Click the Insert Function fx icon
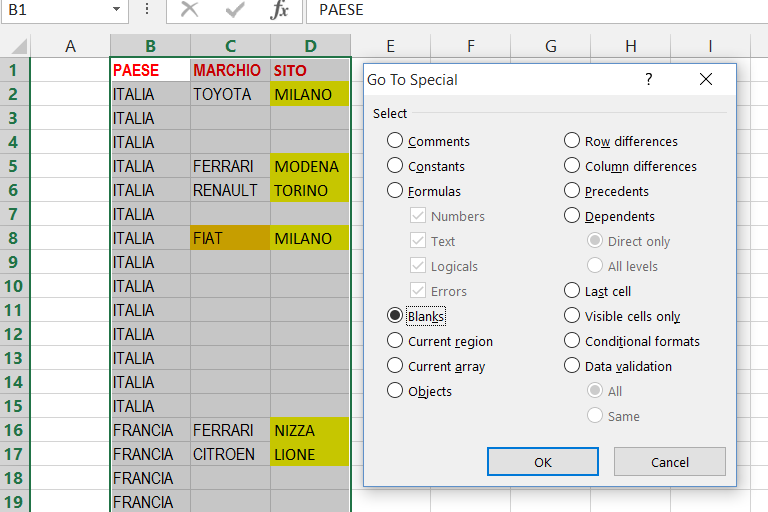The width and height of the screenshot is (768, 512). (280, 10)
